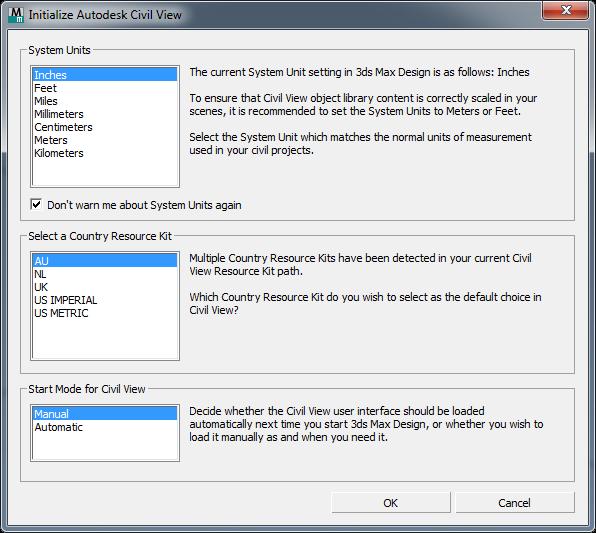The image size is (596, 533).
Task: Set start mode to Automatic
Action: 105,427
